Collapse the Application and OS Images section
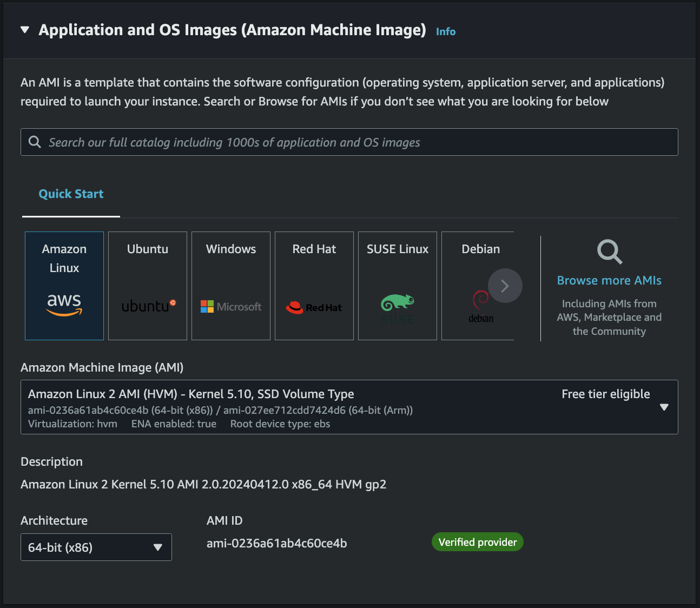This screenshot has height=608, width=700. [x=25, y=30]
